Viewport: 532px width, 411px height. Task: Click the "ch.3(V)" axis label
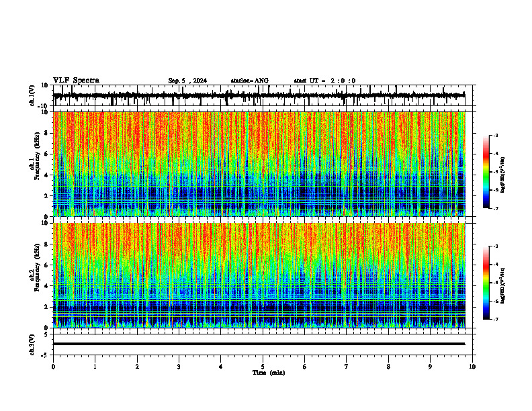coord(32,345)
